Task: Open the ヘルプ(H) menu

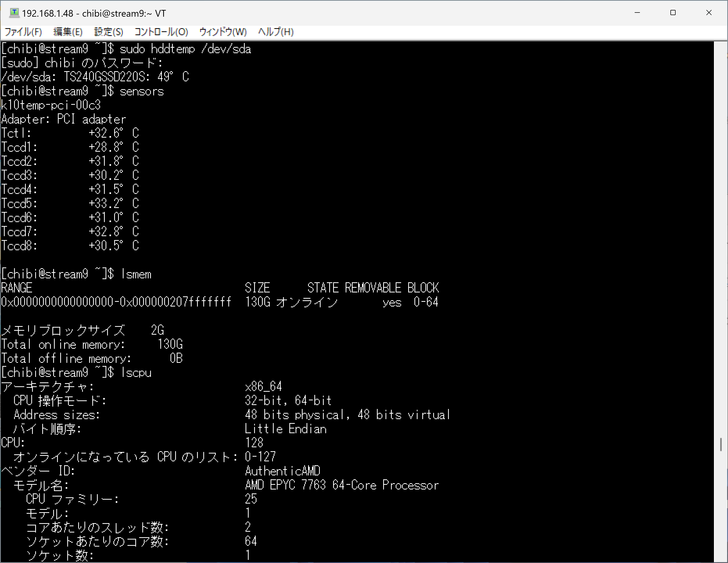Action: coord(276,32)
